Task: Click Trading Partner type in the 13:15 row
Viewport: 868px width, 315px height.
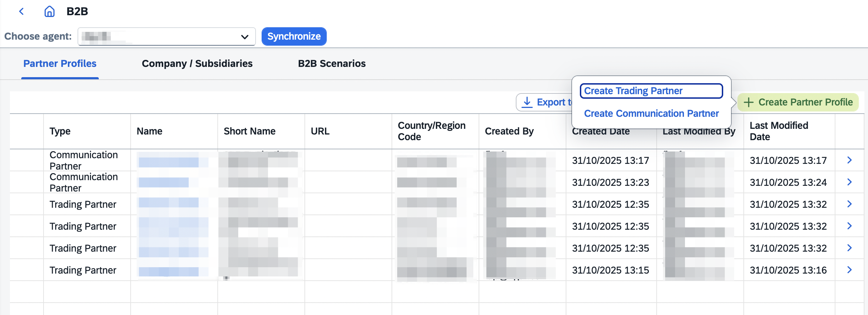Action: click(x=83, y=270)
